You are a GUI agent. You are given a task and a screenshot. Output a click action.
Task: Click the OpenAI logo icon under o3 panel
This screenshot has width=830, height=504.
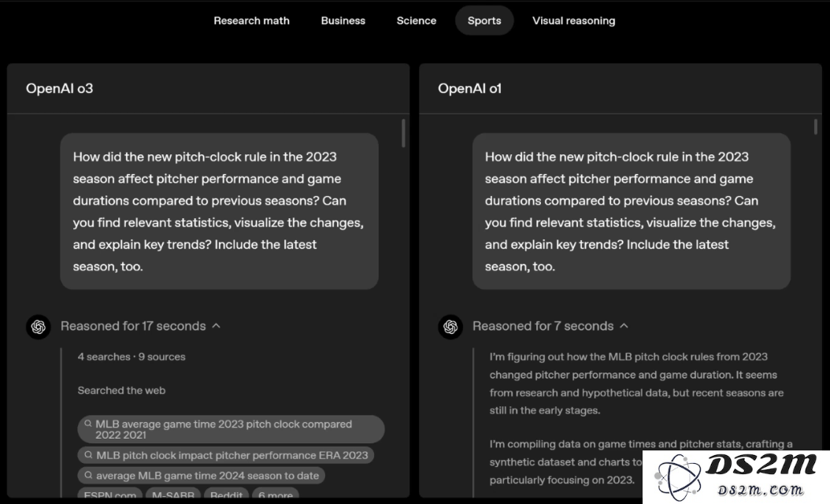tap(39, 327)
